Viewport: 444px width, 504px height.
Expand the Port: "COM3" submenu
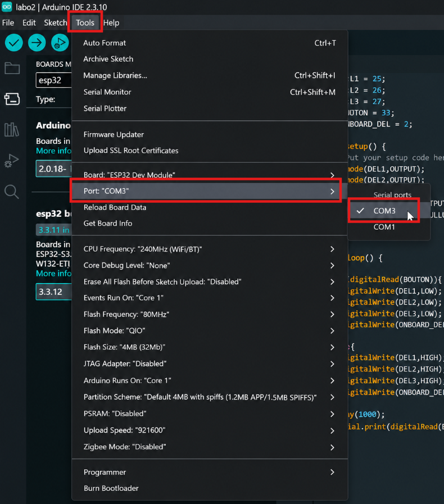pyautogui.click(x=210, y=191)
